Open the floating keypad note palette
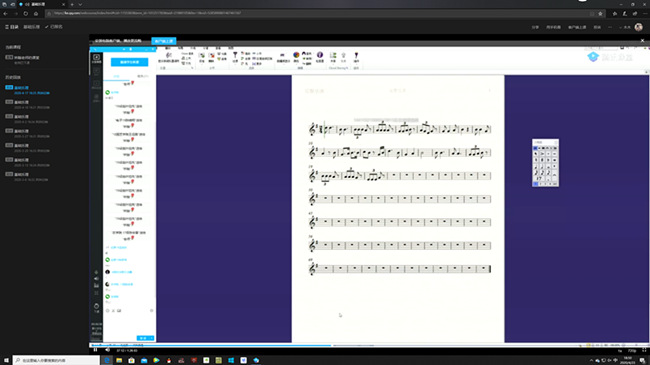This screenshot has width=650, height=365. point(545,163)
